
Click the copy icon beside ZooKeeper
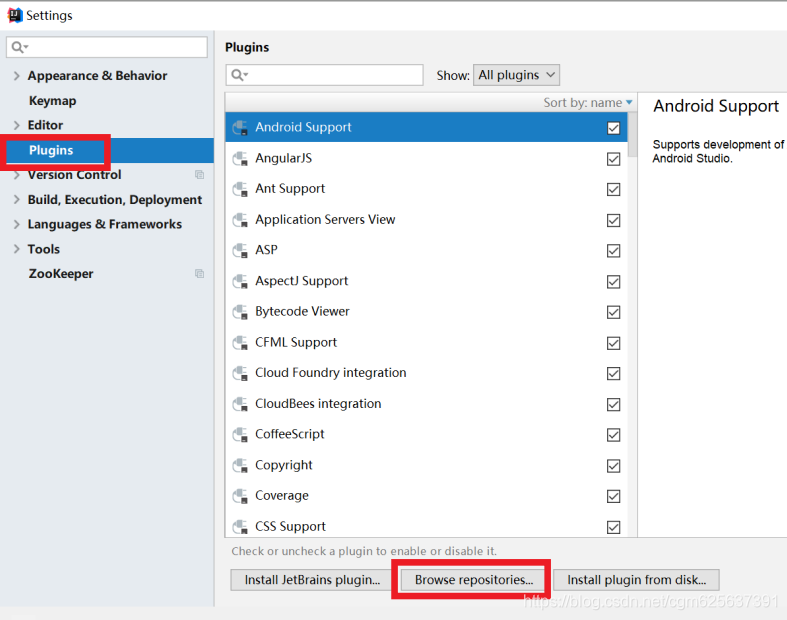[199, 274]
